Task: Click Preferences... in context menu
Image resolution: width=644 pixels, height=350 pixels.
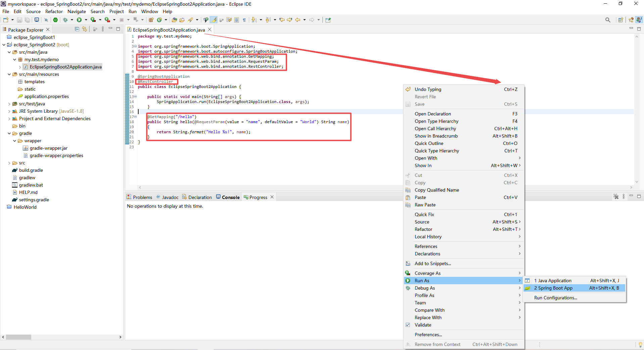Action: (x=464, y=335)
